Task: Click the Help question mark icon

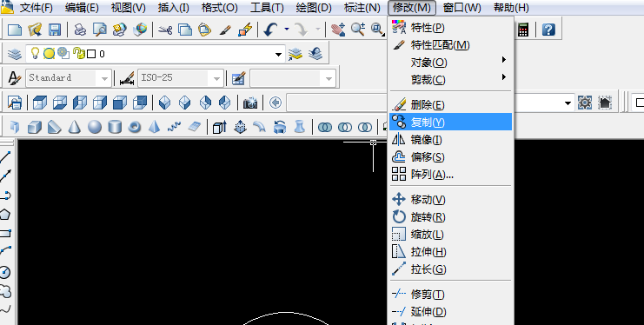Action: tap(548, 30)
